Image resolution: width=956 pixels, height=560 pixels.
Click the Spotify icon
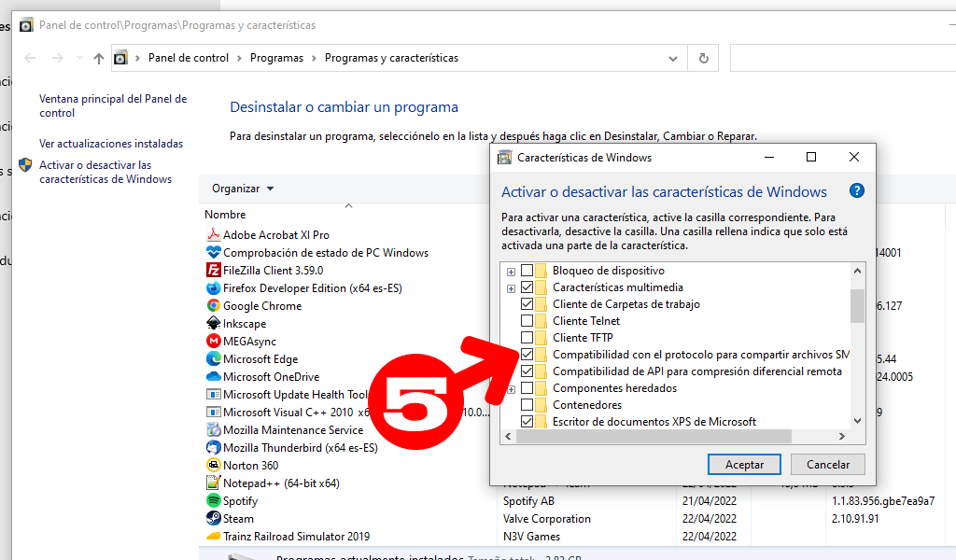click(213, 500)
